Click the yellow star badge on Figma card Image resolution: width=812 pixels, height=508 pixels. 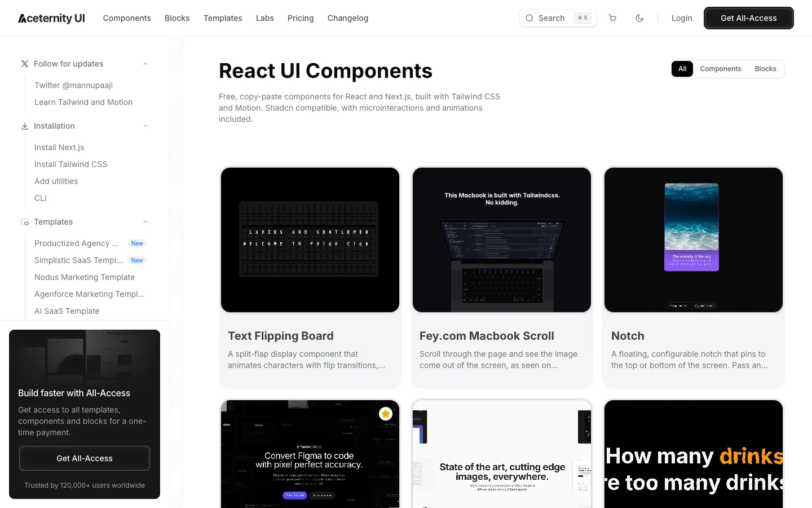click(x=386, y=414)
